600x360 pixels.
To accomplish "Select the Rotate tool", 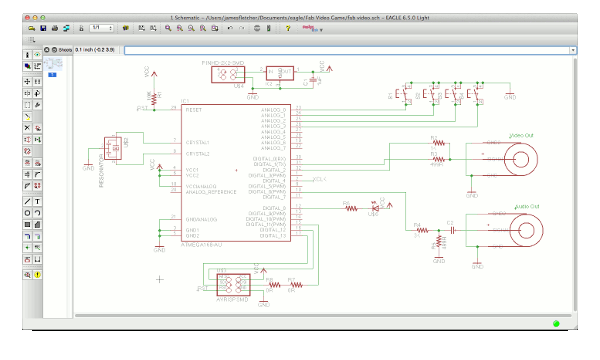I will tap(37, 93).
